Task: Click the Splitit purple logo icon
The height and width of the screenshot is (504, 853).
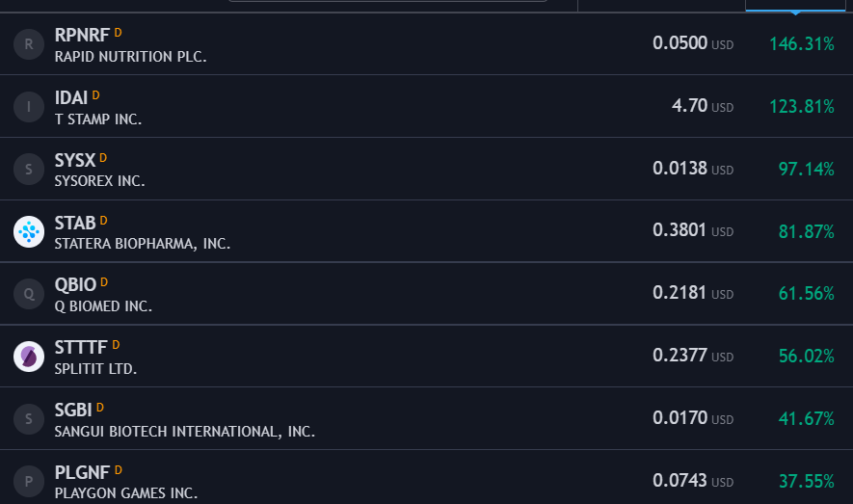Action: [x=29, y=357]
